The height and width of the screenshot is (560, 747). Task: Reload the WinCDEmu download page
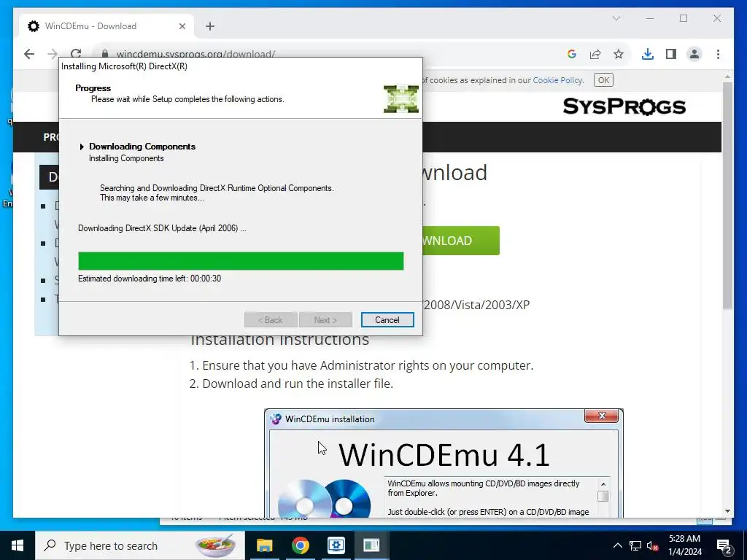pos(76,54)
